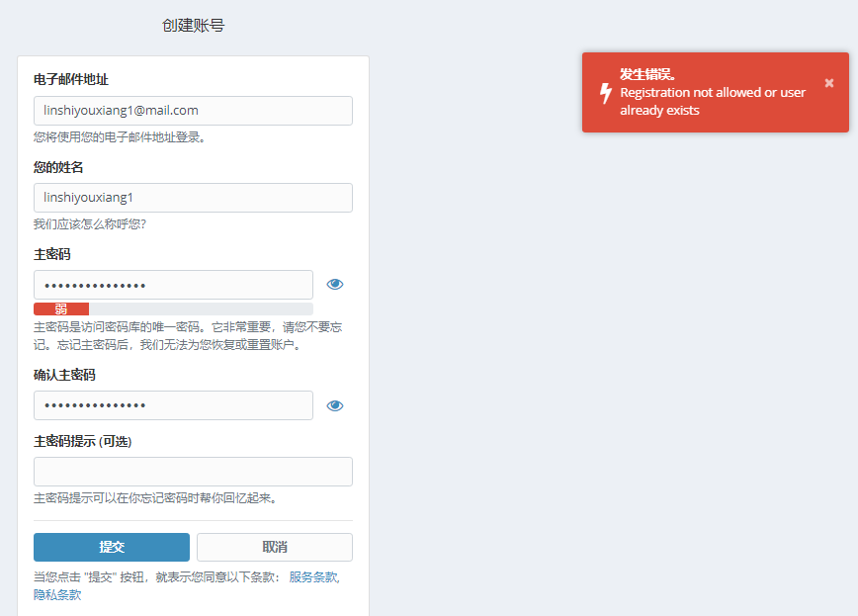
Task: Select the 确认主密码 password input
Action: point(173,405)
